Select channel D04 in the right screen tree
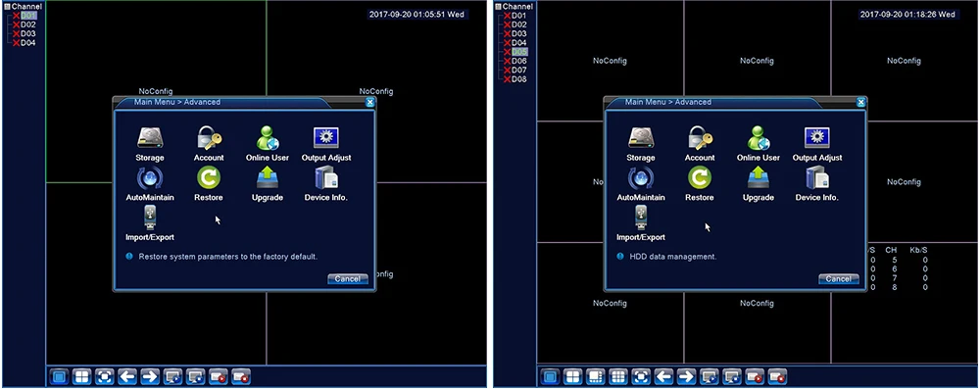 pos(519,43)
